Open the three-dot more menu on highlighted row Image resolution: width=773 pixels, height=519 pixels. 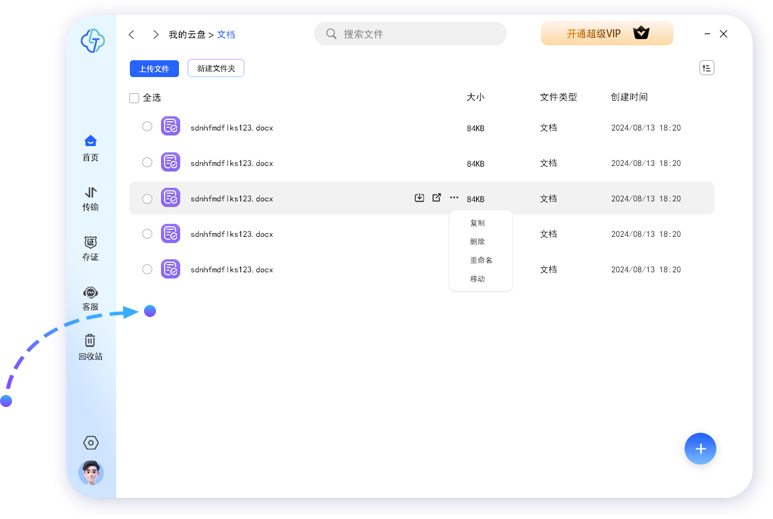(454, 198)
